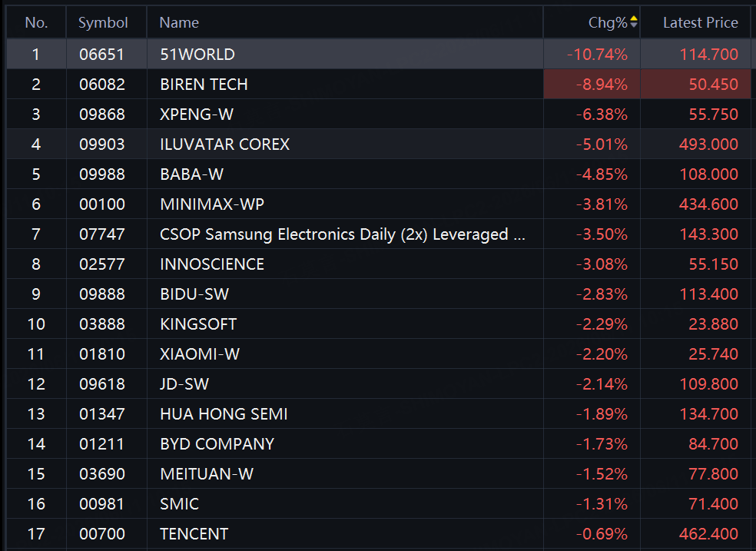This screenshot has width=756, height=551.
Task: Select the 51WORLD stock row
Action: point(379,54)
